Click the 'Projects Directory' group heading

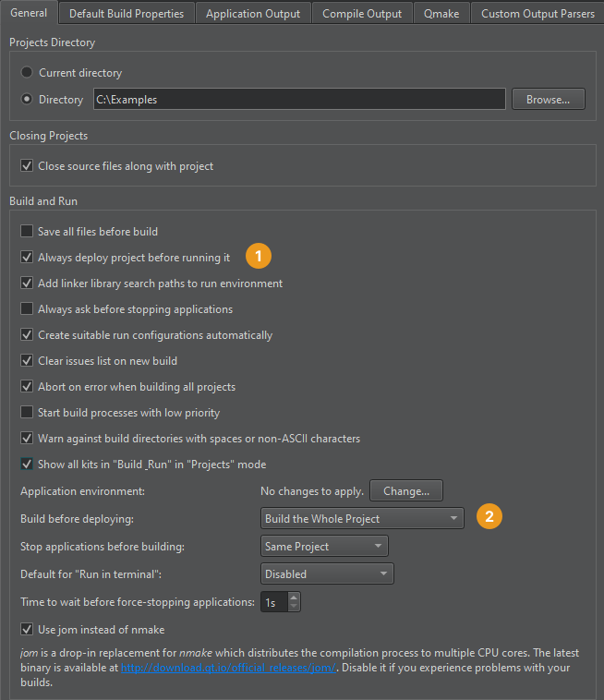coord(53,42)
